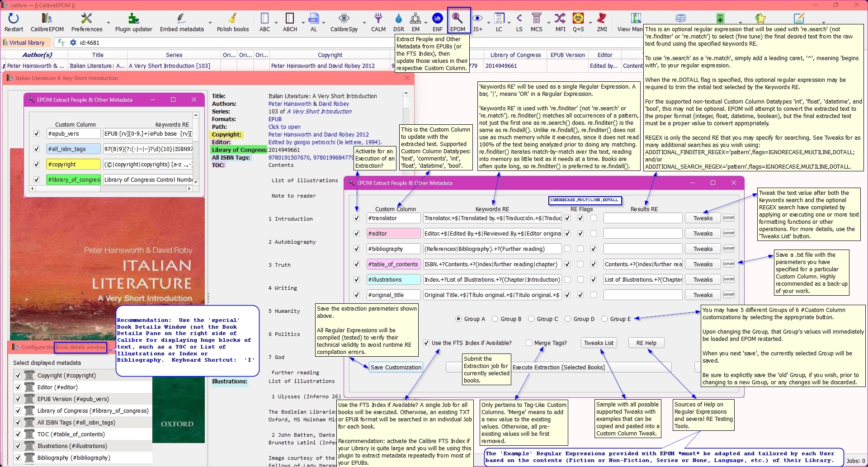The image size is (868, 467).
Task: Open the ABC dropdown arrow
Action: tap(277, 22)
